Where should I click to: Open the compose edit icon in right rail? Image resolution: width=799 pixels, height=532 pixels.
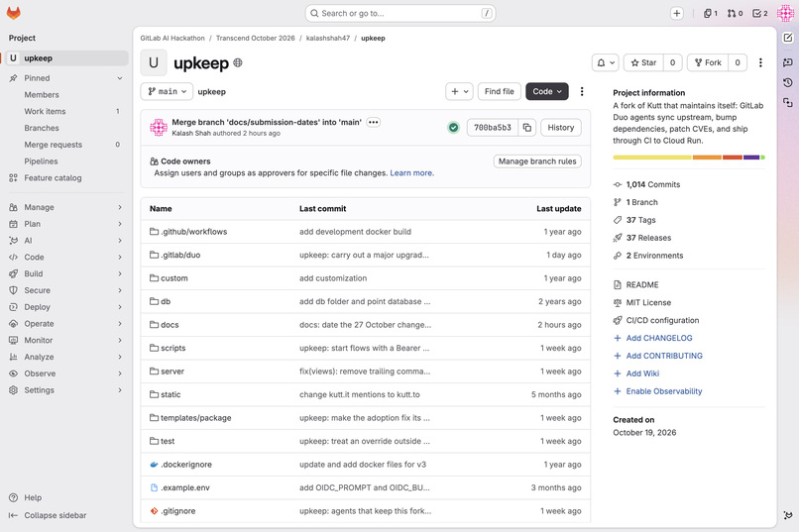pyautogui.click(x=788, y=38)
